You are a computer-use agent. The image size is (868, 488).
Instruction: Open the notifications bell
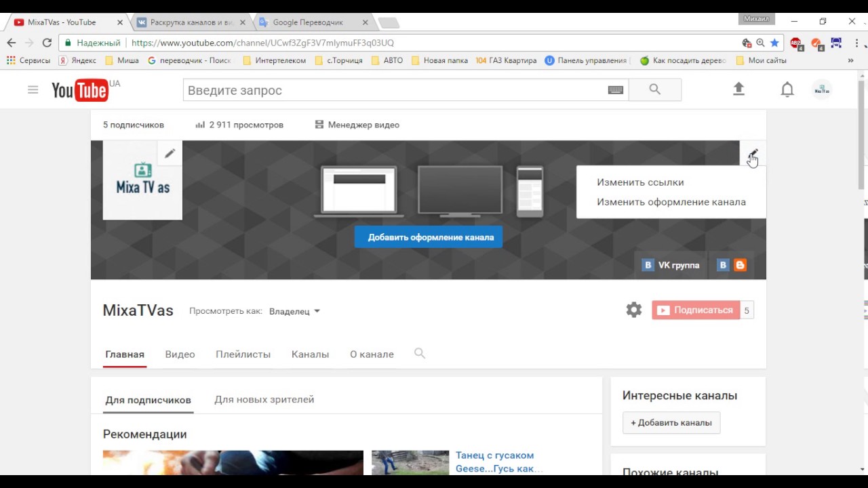787,89
